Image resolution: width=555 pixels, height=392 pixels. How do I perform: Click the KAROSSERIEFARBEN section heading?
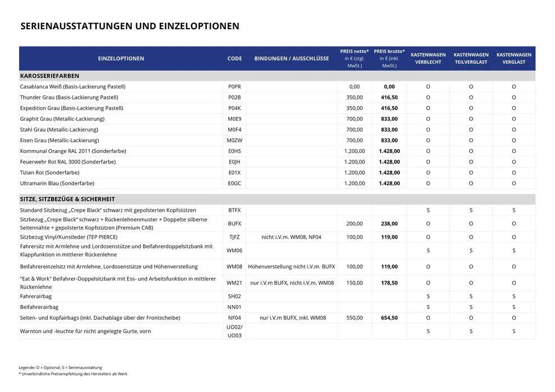[49, 76]
